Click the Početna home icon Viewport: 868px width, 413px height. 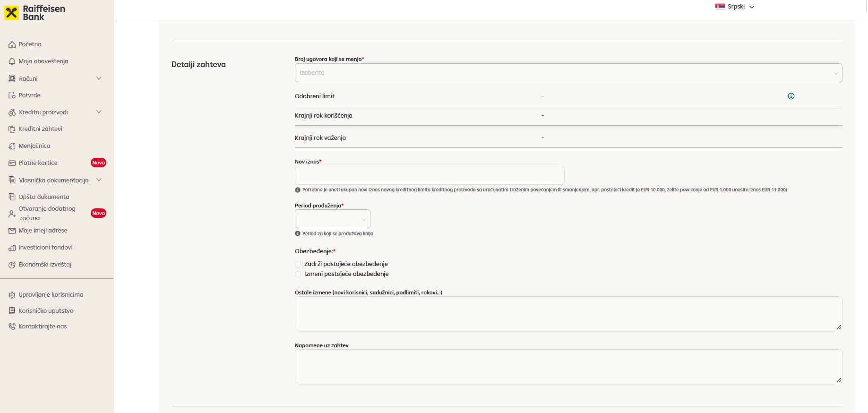pyautogui.click(x=12, y=44)
